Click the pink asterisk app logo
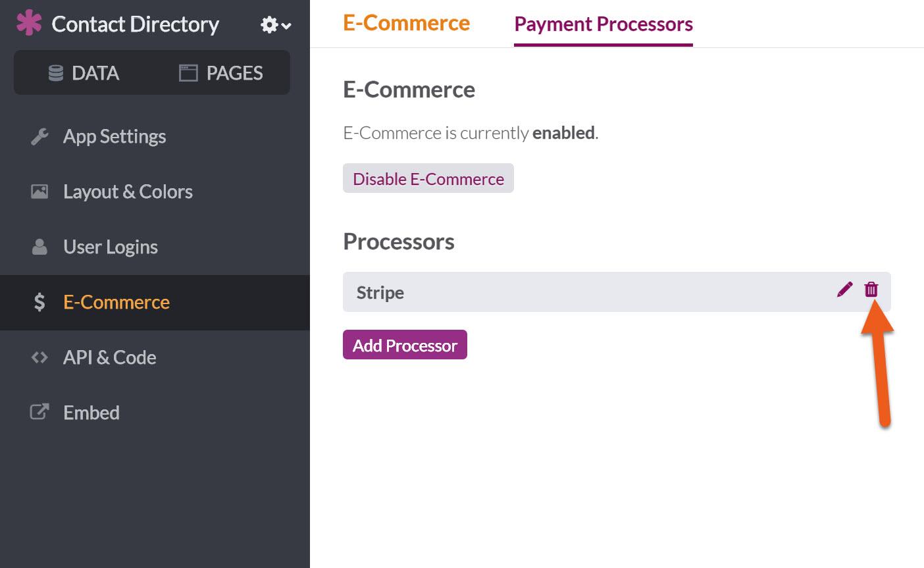The image size is (924, 568). [28, 23]
